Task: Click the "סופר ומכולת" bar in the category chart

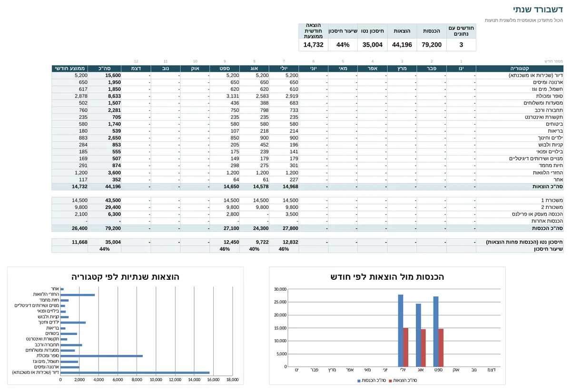Action: pyautogui.click(x=102, y=356)
